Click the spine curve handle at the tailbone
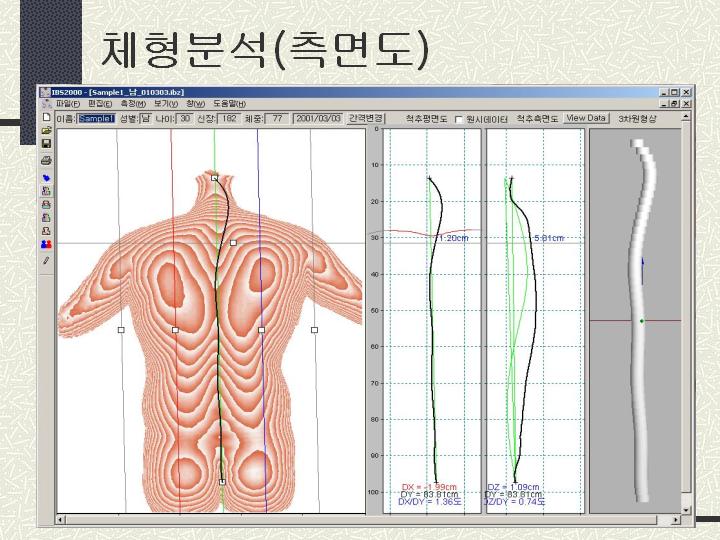 (222, 482)
